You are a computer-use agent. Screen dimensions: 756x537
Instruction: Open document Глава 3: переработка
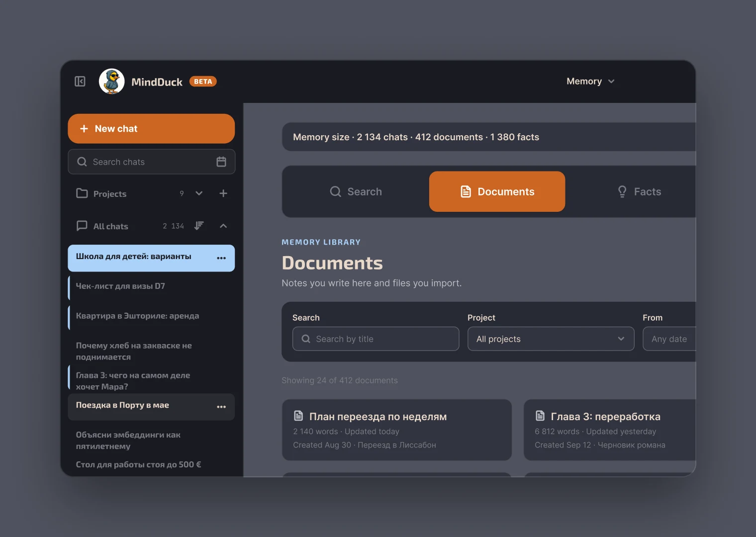[610, 430]
